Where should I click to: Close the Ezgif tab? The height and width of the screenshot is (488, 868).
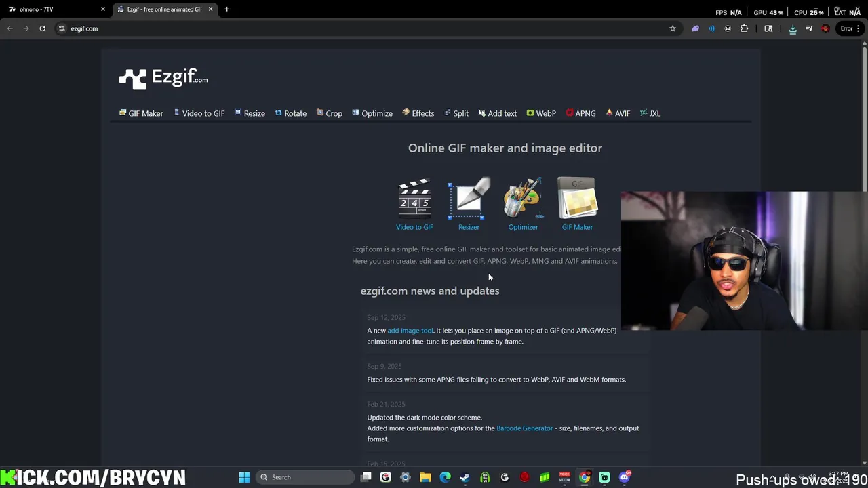(x=210, y=9)
